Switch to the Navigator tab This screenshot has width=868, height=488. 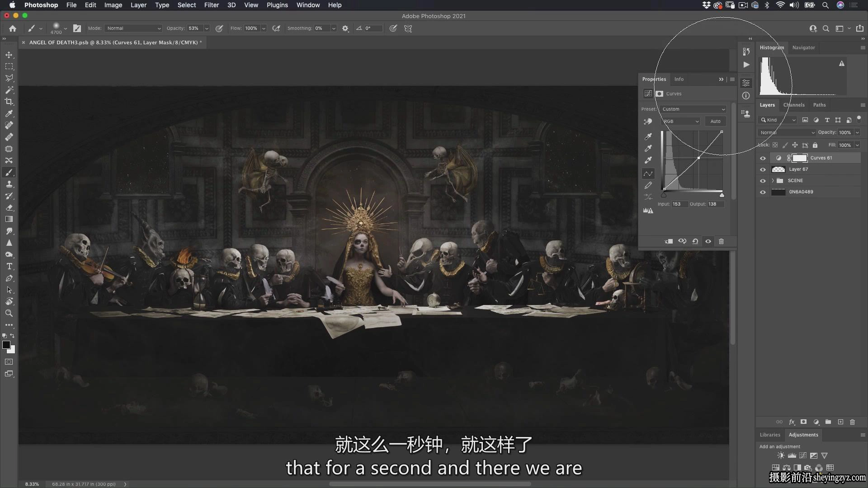pos(803,47)
